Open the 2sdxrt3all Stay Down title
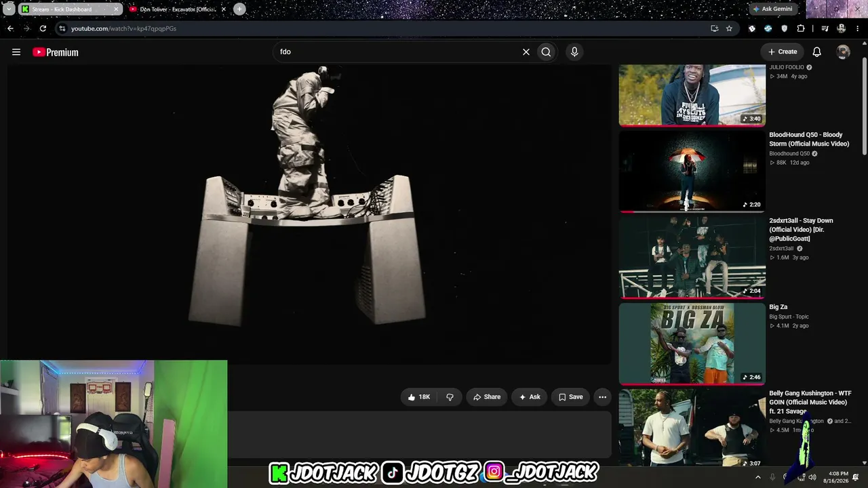868x488 pixels. click(x=801, y=229)
